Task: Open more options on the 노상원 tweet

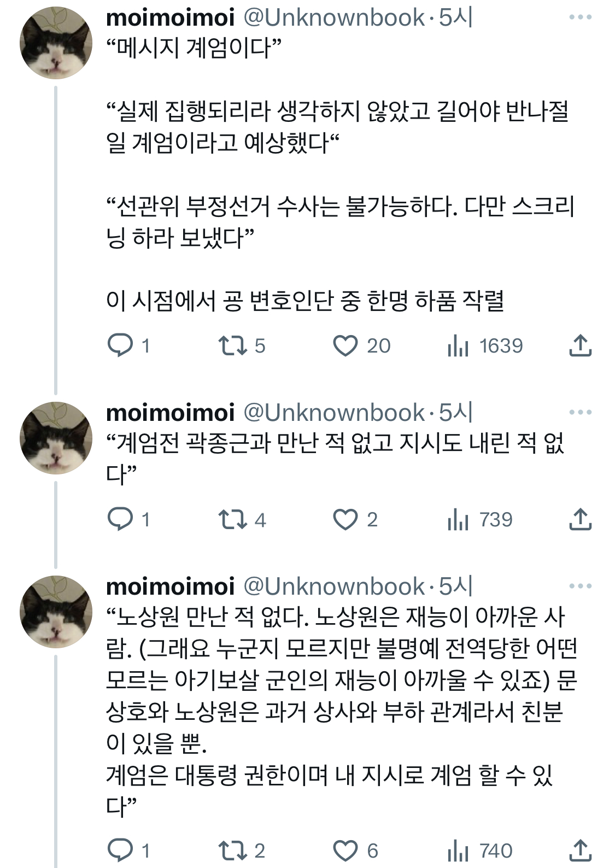Action: (x=580, y=587)
